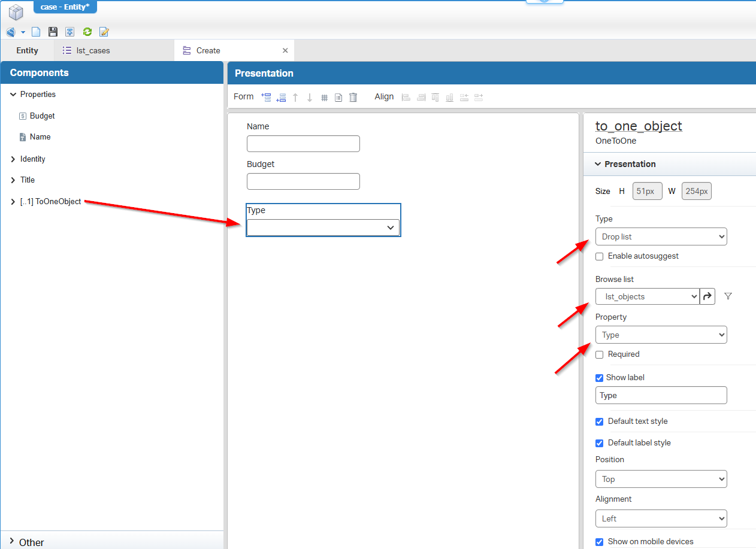Open the Position dropdown set to Top

tap(661, 479)
